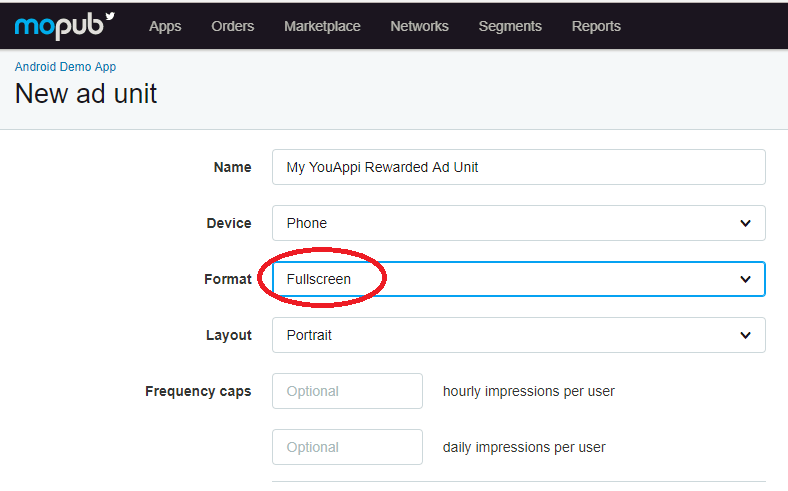Go to the Orders section
Image resolution: width=788 pixels, height=491 pixels.
233,26
